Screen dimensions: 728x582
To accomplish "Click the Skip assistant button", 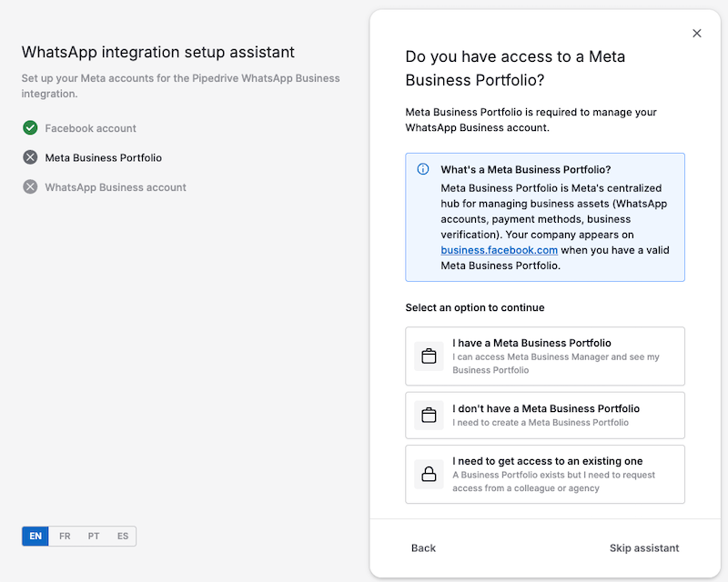I will pos(644,548).
